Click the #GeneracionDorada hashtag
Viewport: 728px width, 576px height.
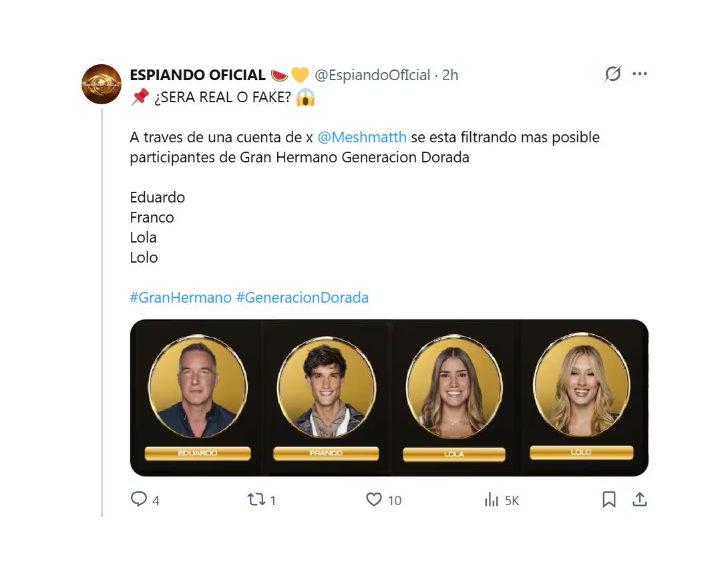(303, 297)
